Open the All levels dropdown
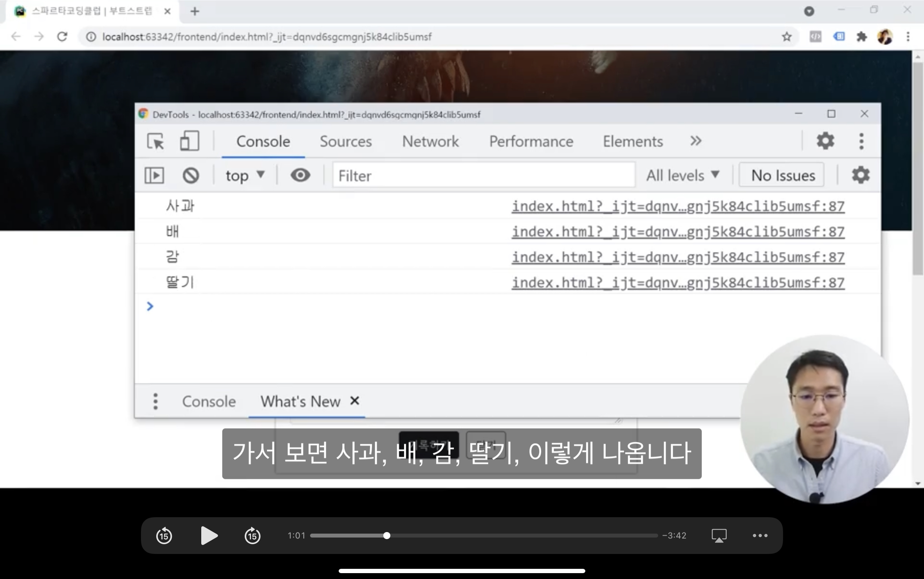This screenshot has height=579, width=924. [x=683, y=175]
